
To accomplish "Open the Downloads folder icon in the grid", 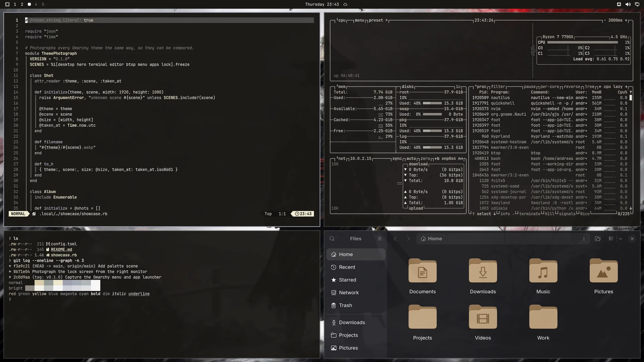I will (x=483, y=277).
